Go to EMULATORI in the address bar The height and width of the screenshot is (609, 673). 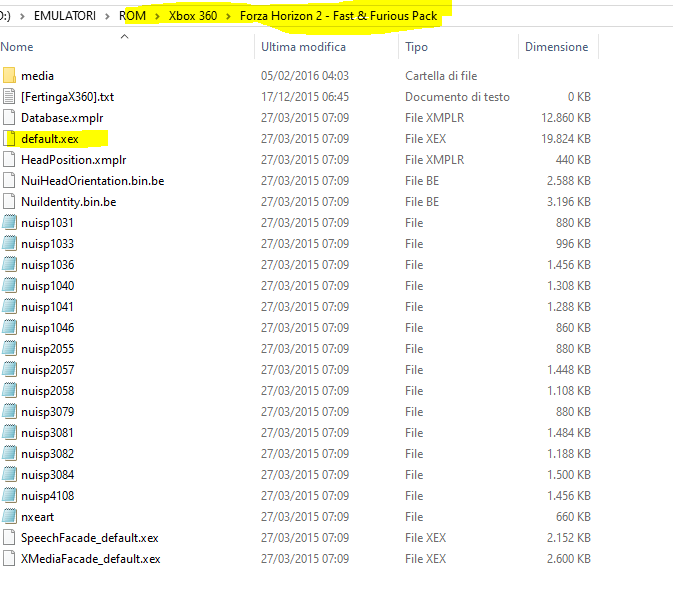(x=65, y=16)
